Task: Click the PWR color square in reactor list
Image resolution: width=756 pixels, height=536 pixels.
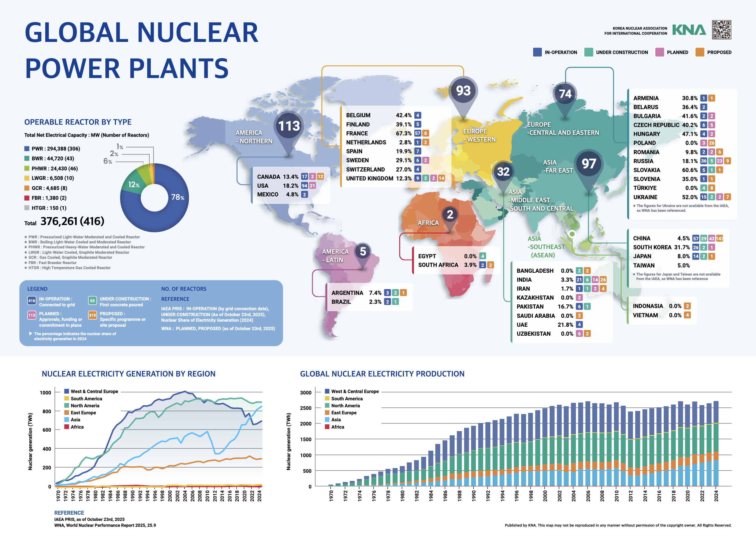Action: [x=27, y=149]
